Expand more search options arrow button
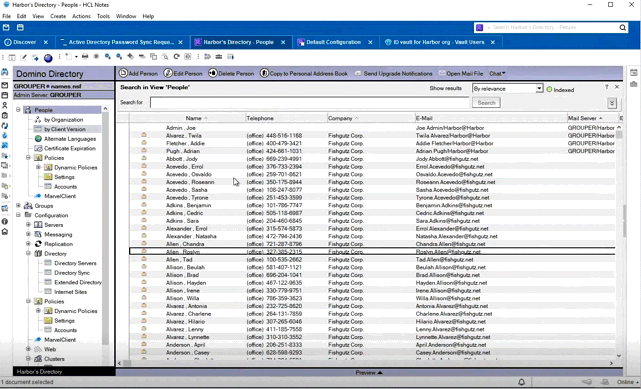The image size is (641, 389). pos(612,103)
